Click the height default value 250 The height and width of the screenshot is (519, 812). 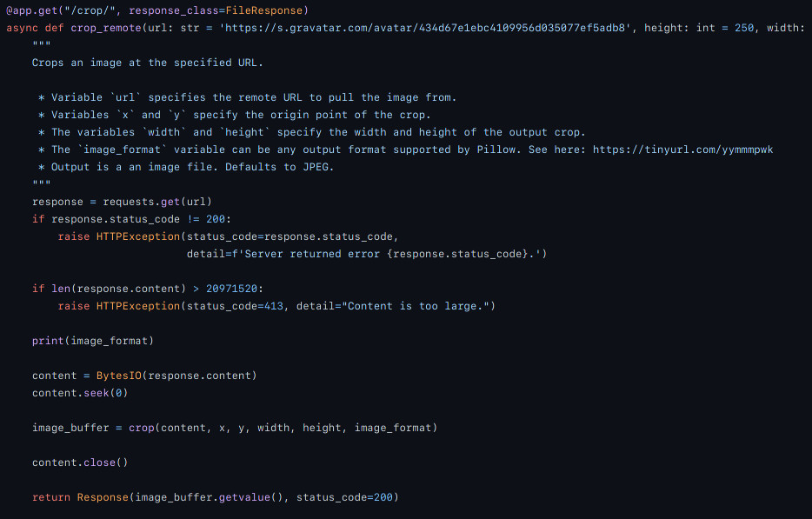[744, 28]
